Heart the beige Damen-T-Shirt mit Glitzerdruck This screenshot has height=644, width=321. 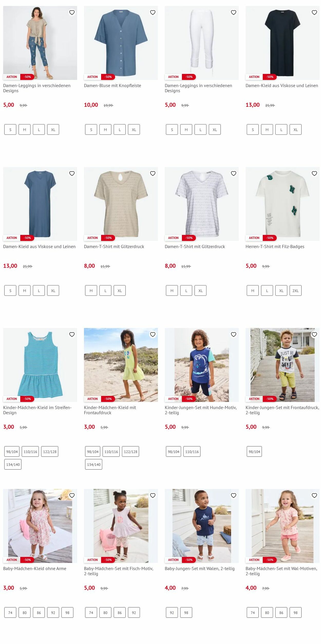153,174
